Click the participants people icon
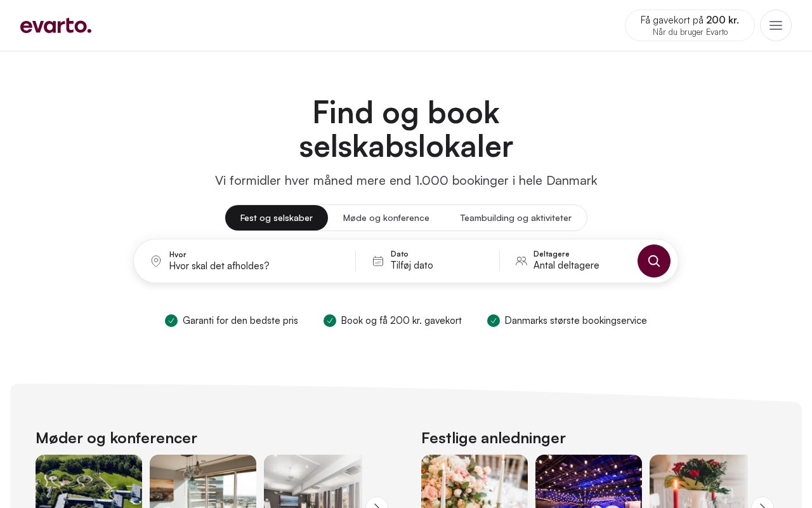The width and height of the screenshot is (812, 508). (x=521, y=261)
